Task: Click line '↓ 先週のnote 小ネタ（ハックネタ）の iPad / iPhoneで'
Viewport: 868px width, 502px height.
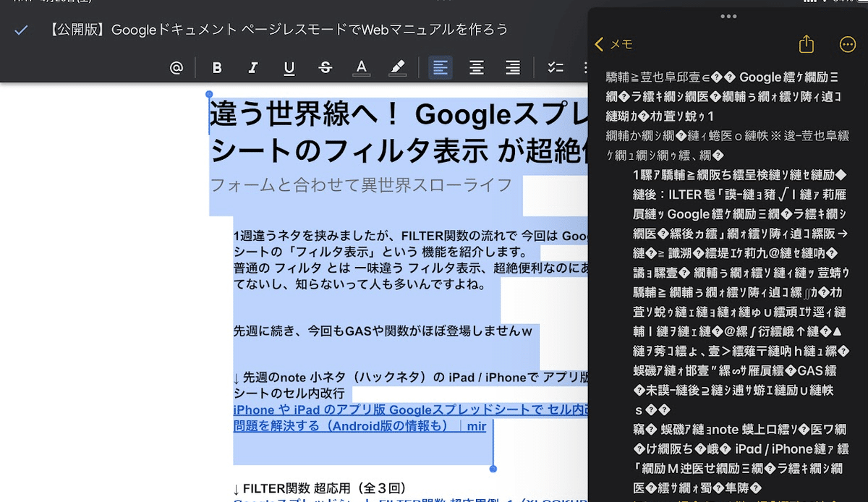Action: coord(409,378)
